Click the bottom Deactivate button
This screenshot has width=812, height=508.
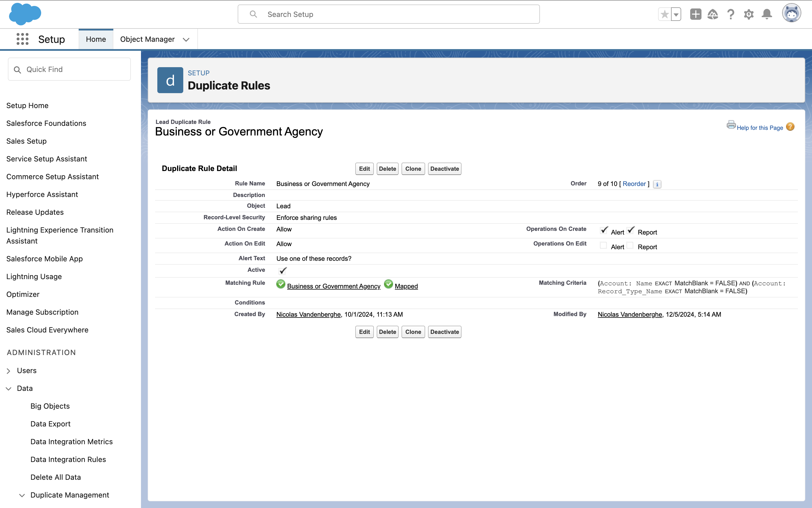[445, 332]
